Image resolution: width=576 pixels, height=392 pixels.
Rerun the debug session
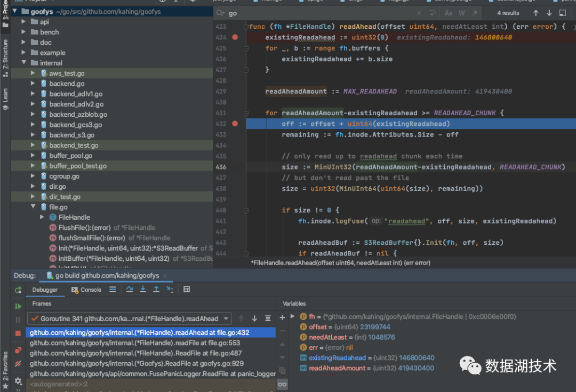[x=18, y=290]
